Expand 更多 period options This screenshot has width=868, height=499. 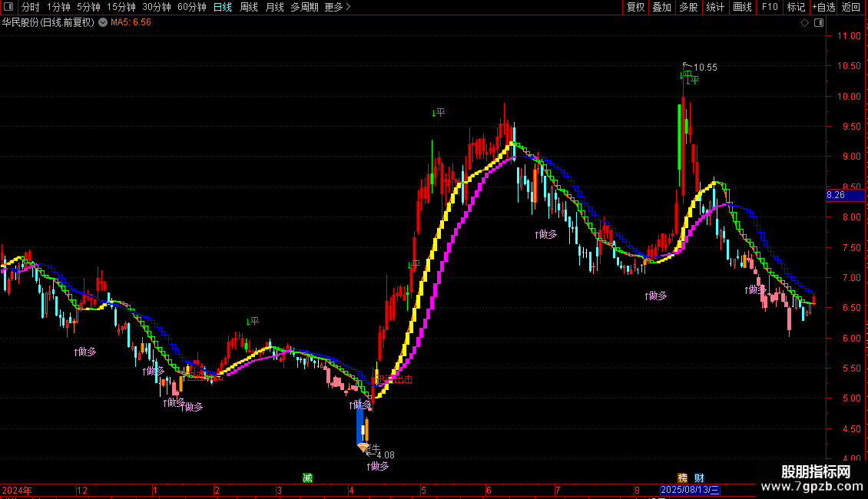click(337, 7)
